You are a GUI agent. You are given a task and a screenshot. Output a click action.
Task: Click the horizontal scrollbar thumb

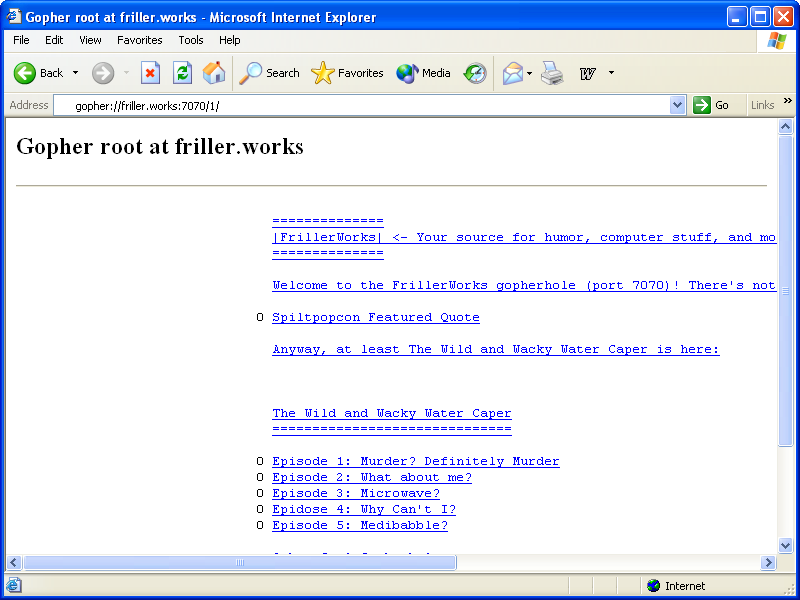click(x=240, y=562)
